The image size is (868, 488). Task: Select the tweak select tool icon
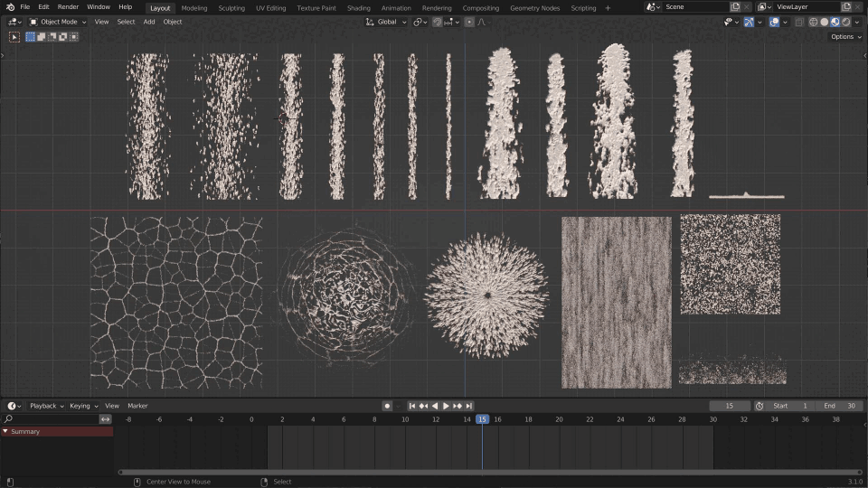[x=14, y=37]
